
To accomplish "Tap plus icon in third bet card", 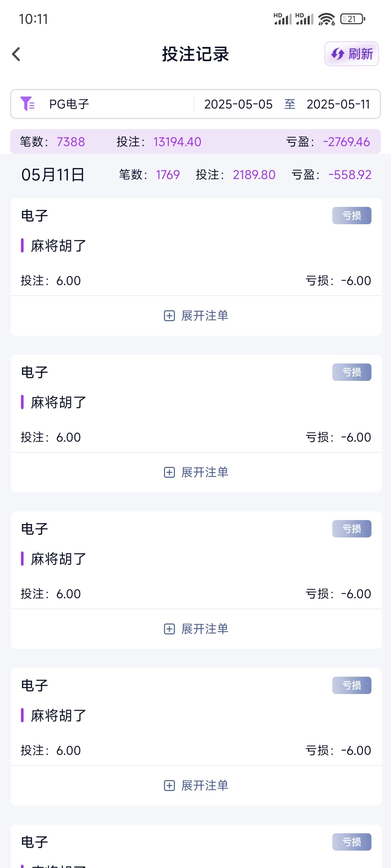I will coord(169,629).
